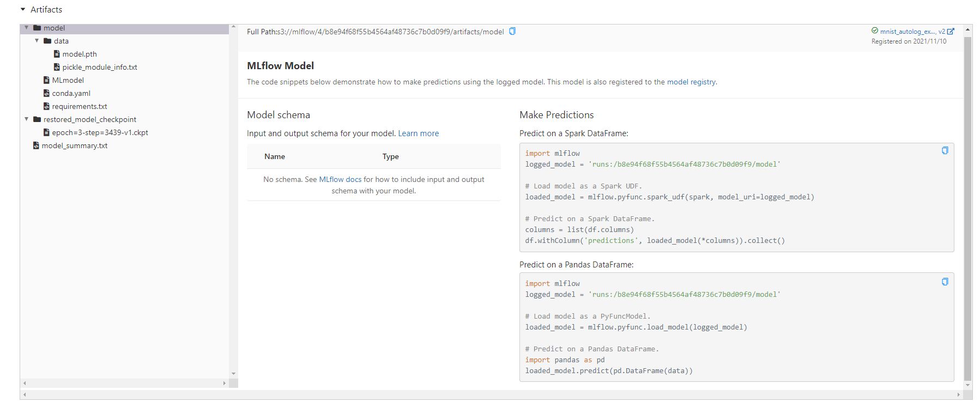Follow the Learn more schema link

point(419,133)
